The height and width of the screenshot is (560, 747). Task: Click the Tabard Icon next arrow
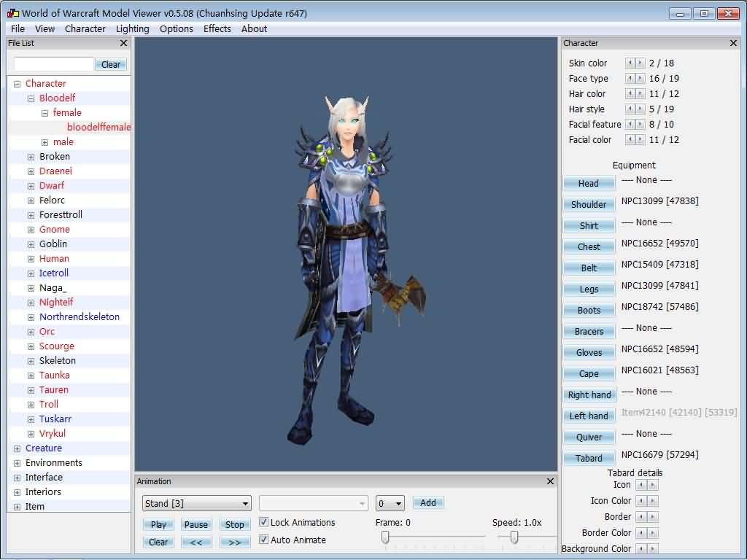coord(653,485)
